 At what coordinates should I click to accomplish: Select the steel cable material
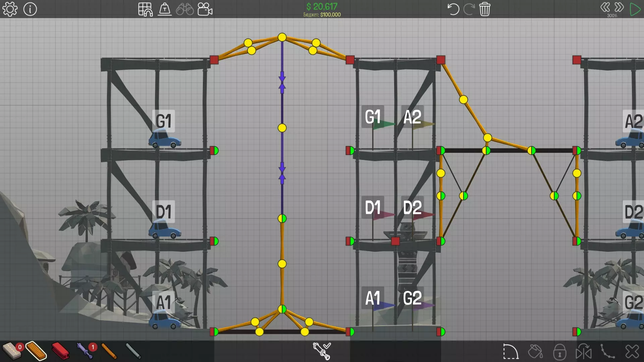(133, 351)
